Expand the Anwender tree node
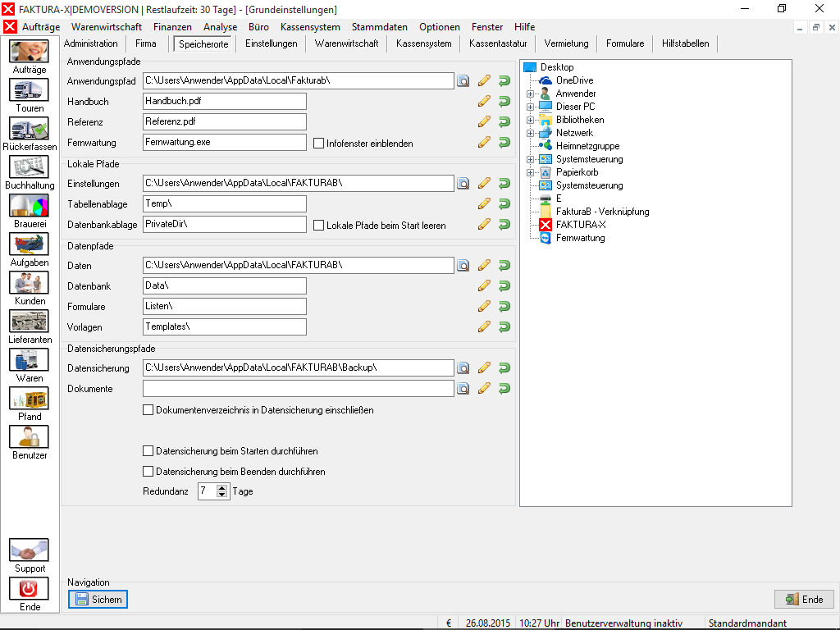This screenshot has width=840, height=630. [x=531, y=94]
